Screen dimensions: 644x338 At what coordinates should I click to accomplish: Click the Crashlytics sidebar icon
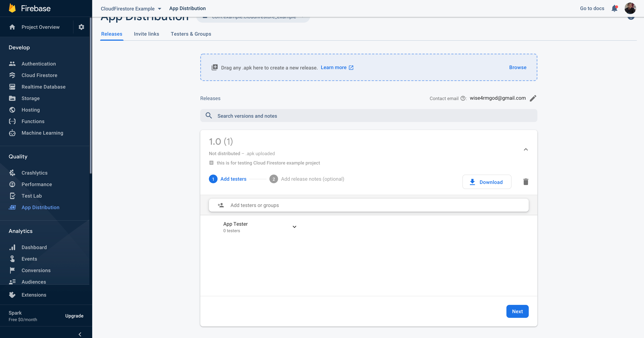coord(12,173)
